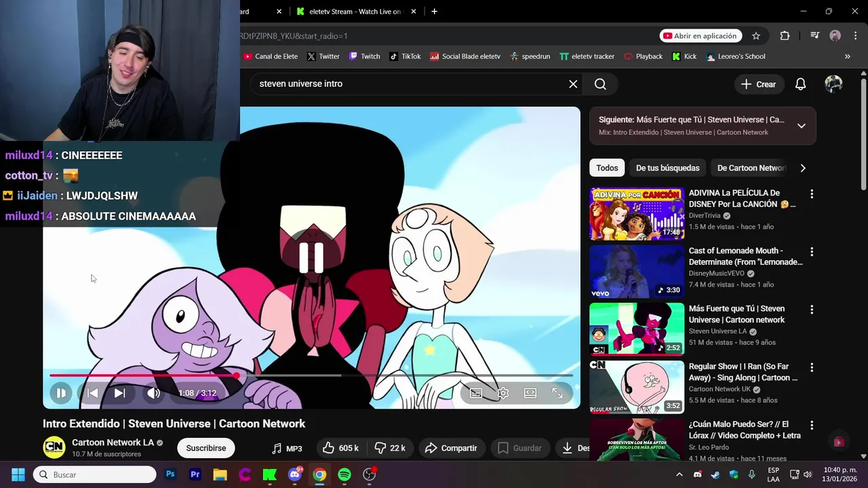Dislike the video with 22 k dislikes
Viewport: 868px width, 488px height.
pos(389,448)
